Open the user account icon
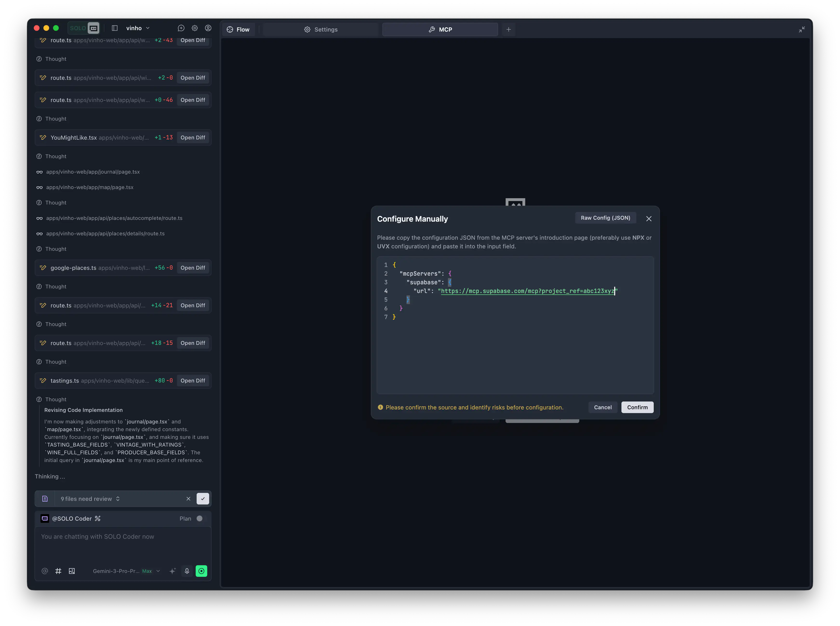The width and height of the screenshot is (840, 626). coord(208,28)
